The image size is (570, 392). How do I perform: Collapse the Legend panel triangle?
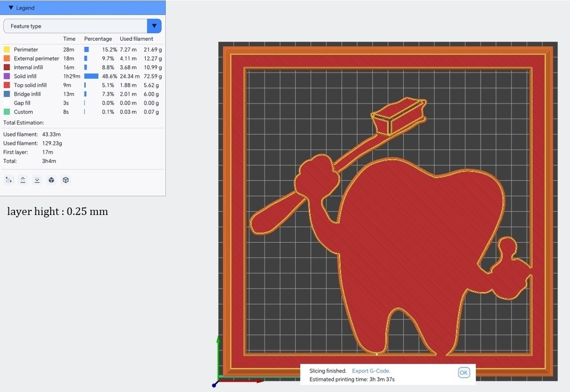tap(11, 8)
